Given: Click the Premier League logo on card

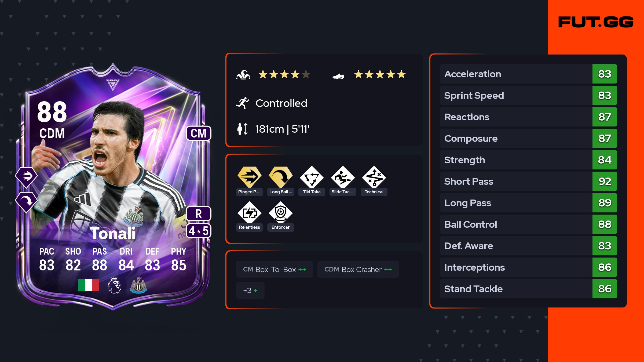Looking at the screenshot, I should click(x=114, y=285).
